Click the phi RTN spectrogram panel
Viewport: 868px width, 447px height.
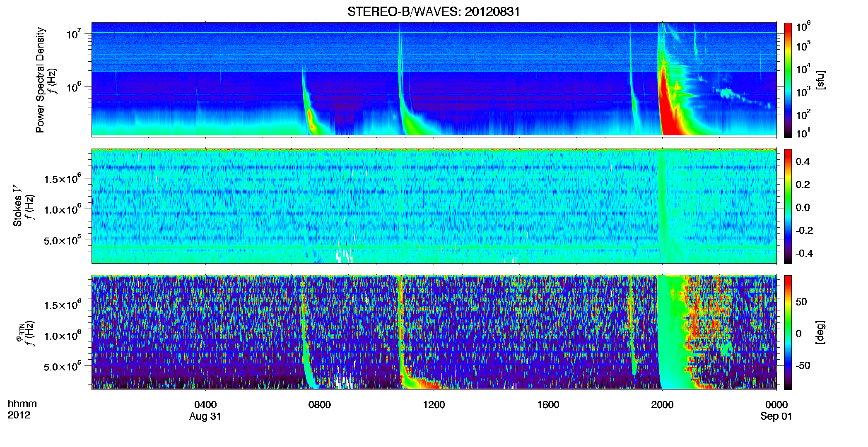[x=434, y=332]
